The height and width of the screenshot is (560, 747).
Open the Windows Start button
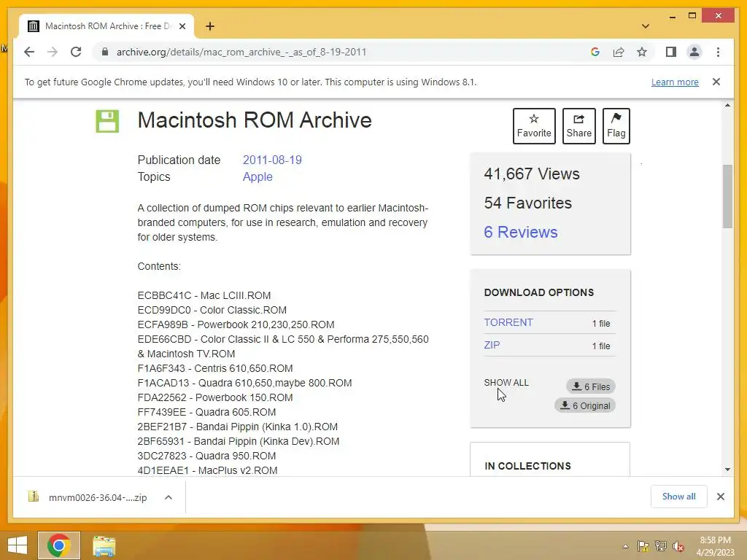tap(18, 545)
